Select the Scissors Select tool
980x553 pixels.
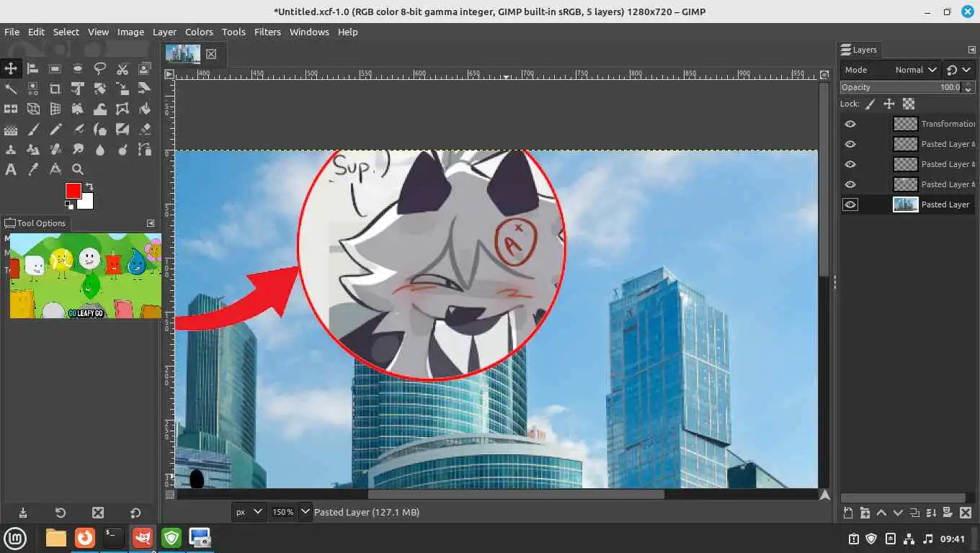pyautogui.click(x=122, y=68)
